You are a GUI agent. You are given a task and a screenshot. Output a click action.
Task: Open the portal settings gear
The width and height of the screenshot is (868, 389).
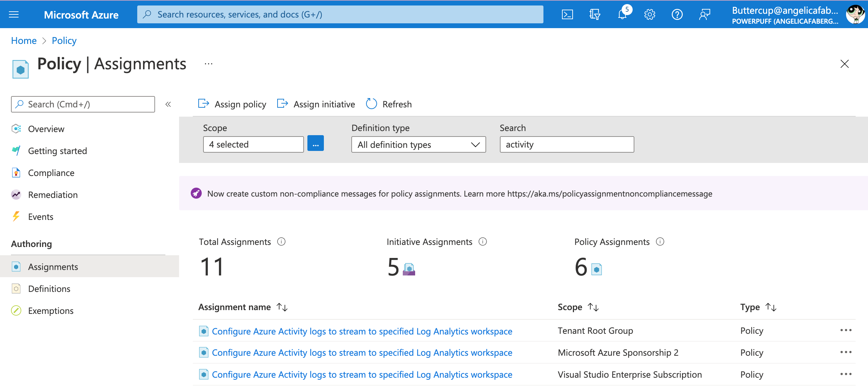(x=649, y=14)
